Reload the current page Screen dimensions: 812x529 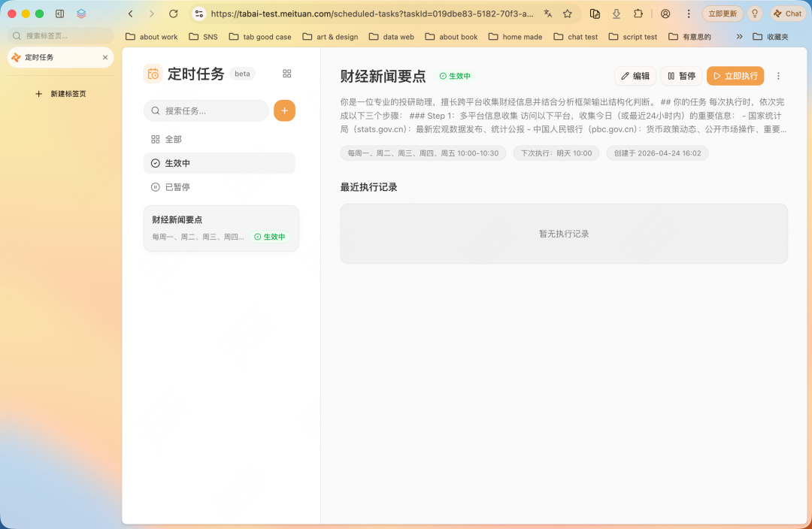point(174,14)
